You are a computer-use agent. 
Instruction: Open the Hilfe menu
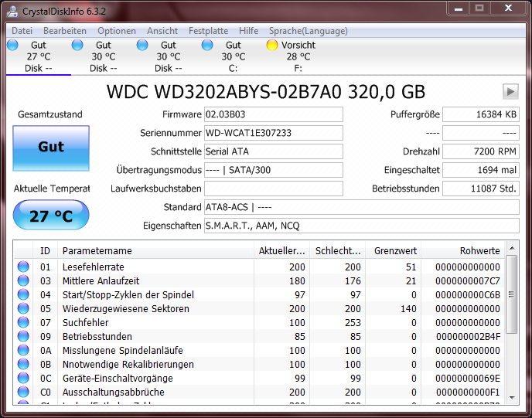(249, 31)
